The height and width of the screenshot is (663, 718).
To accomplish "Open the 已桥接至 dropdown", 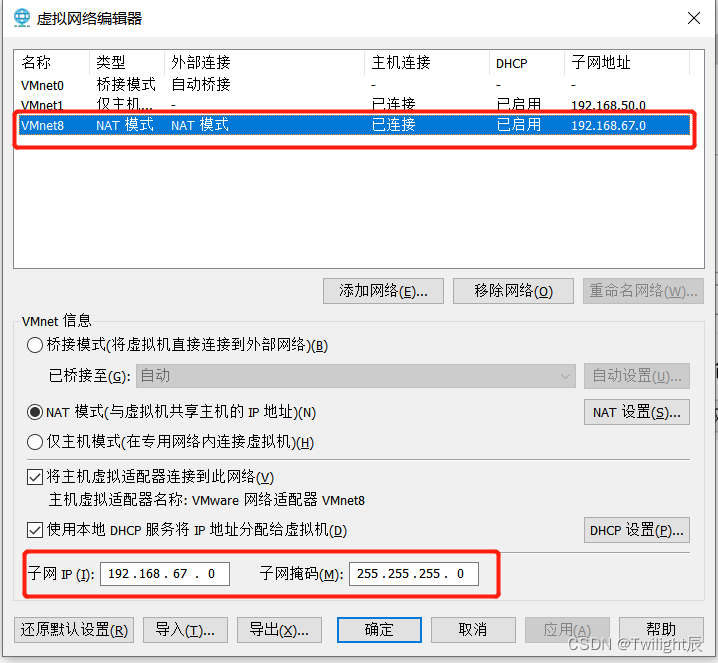I will pyautogui.click(x=355, y=376).
